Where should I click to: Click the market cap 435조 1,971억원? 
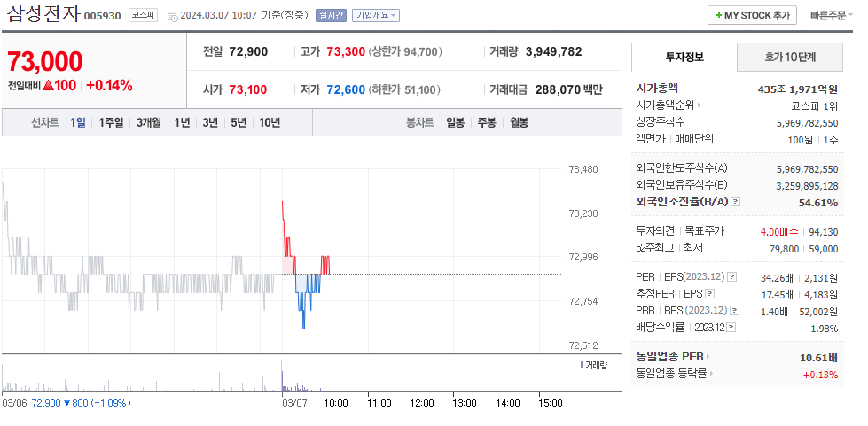798,89
